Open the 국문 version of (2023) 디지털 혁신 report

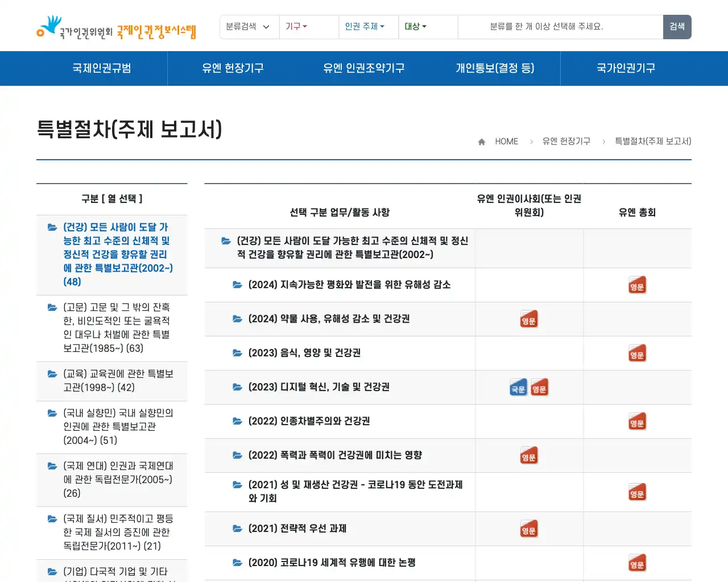(518, 387)
